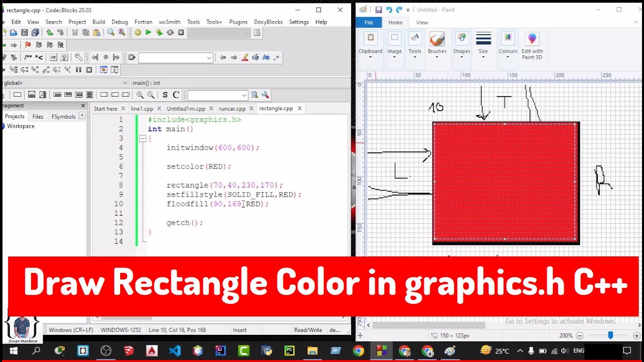Click the Build gear icon in Code::Blocks
This screenshot has height=362, width=644.
(137, 33)
